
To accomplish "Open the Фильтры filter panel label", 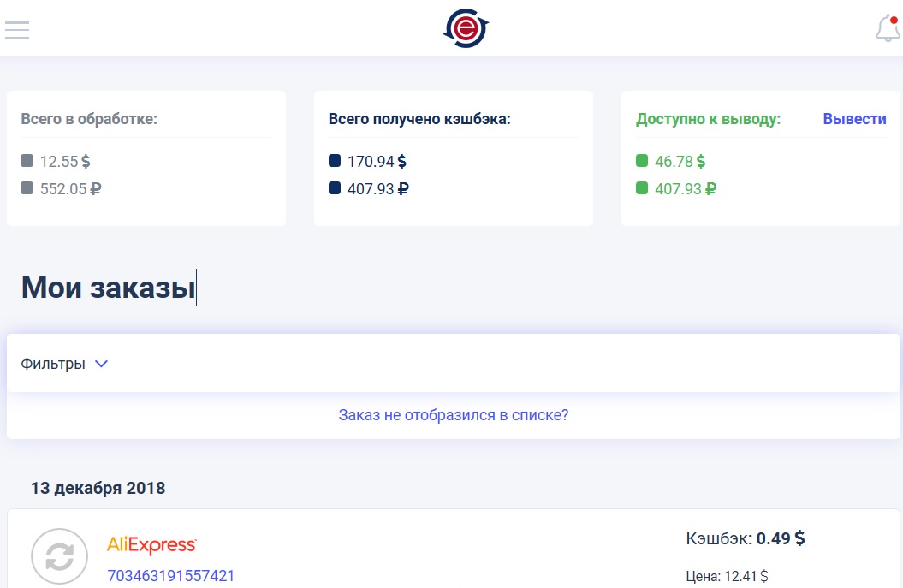I will (53, 364).
